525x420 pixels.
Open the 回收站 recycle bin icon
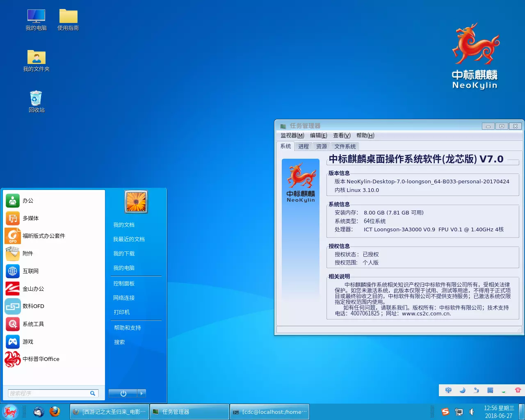[36, 101]
